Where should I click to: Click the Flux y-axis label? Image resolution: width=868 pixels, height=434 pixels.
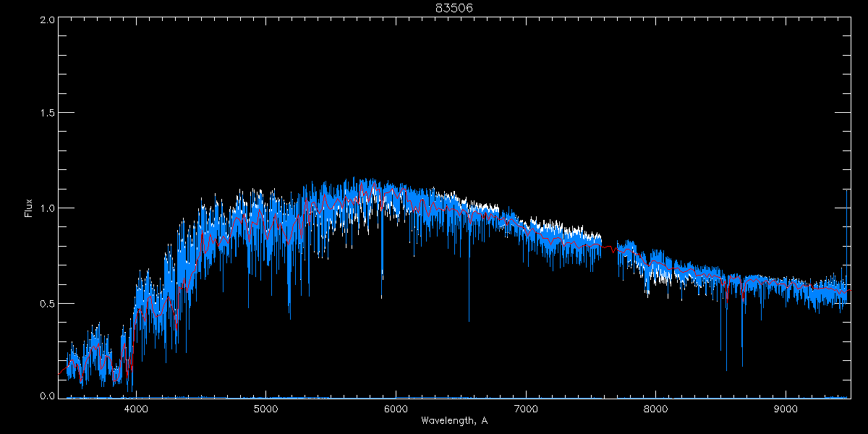coord(29,208)
